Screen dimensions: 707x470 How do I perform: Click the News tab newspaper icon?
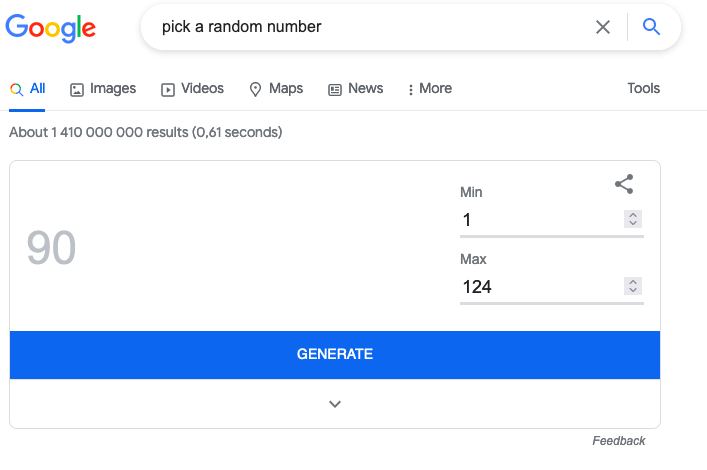click(335, 90)
